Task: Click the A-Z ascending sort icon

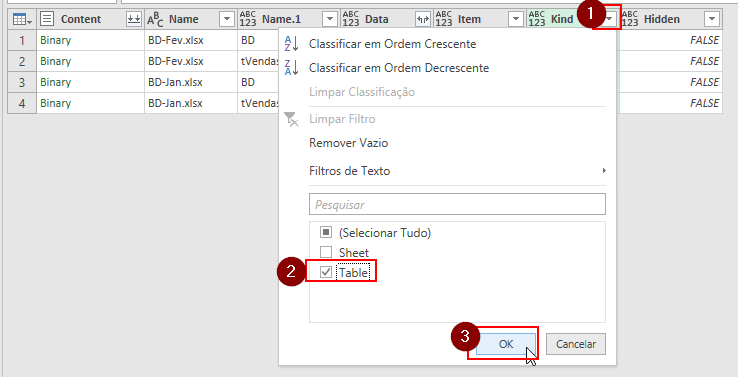Action: 291,44
